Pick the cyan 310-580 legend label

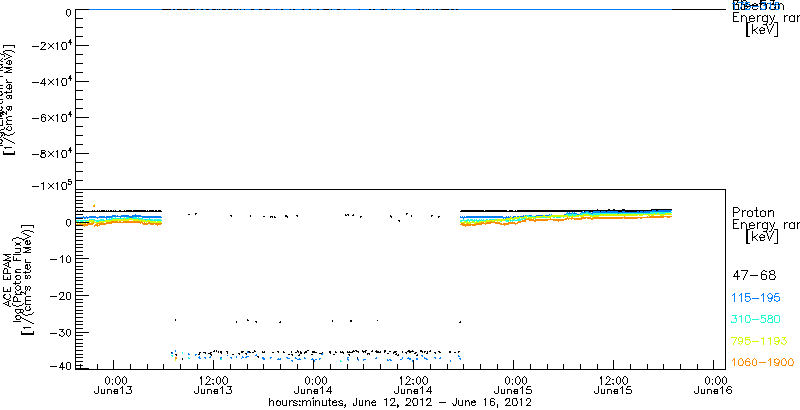tap(756, 319)
